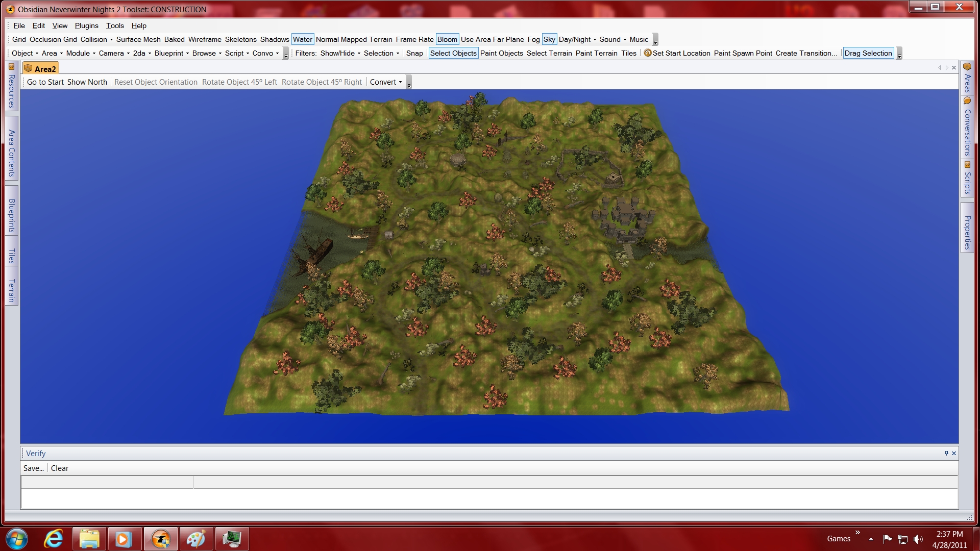Turn off the Sky display toggle
Screen dimensions: 980x551
(x=549, y=39)
